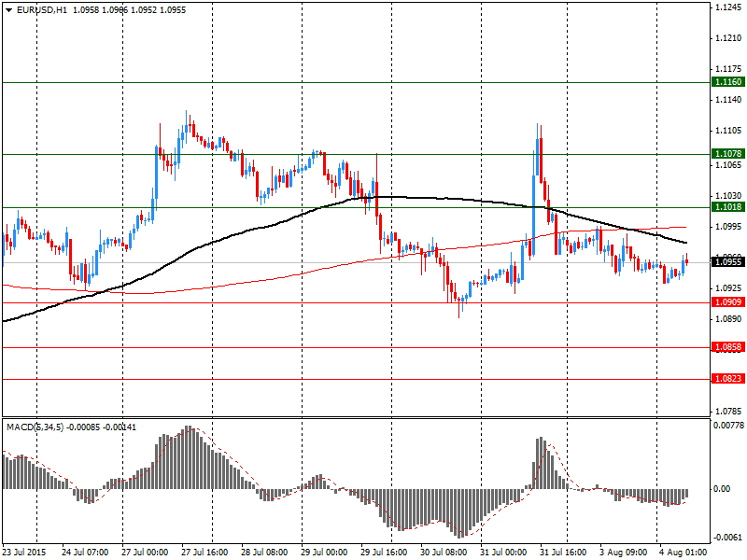Image resolution: width=747 pixels, height=560 pixels.
Task: Click the 31 Jul 16:00 time label
Action: [564, 553]
